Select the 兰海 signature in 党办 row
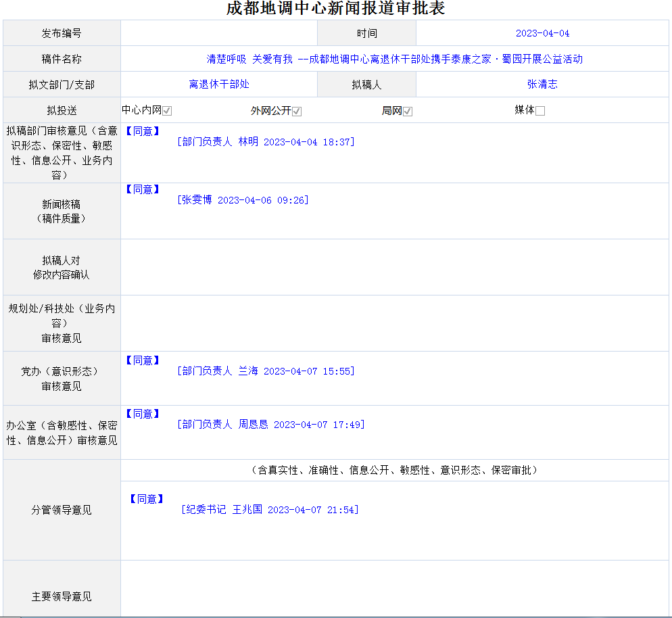Screen dimensions: 672x618 click(265, 371)
